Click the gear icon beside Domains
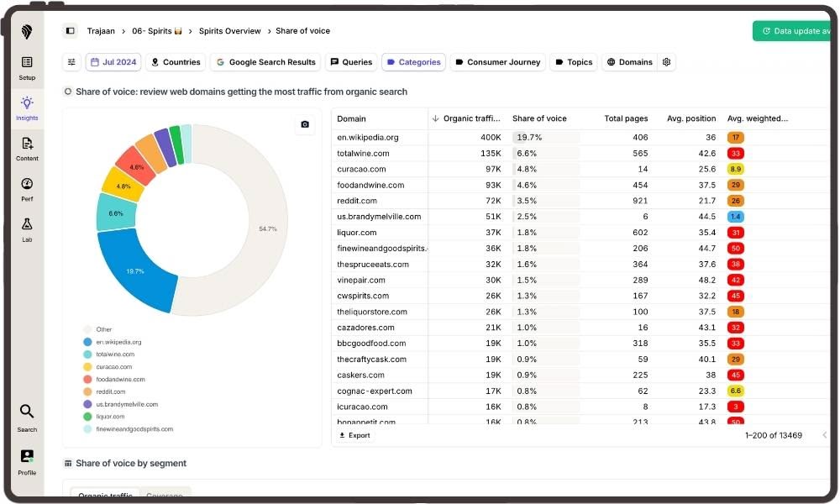The image size is (840, 504). pos(666,62)
